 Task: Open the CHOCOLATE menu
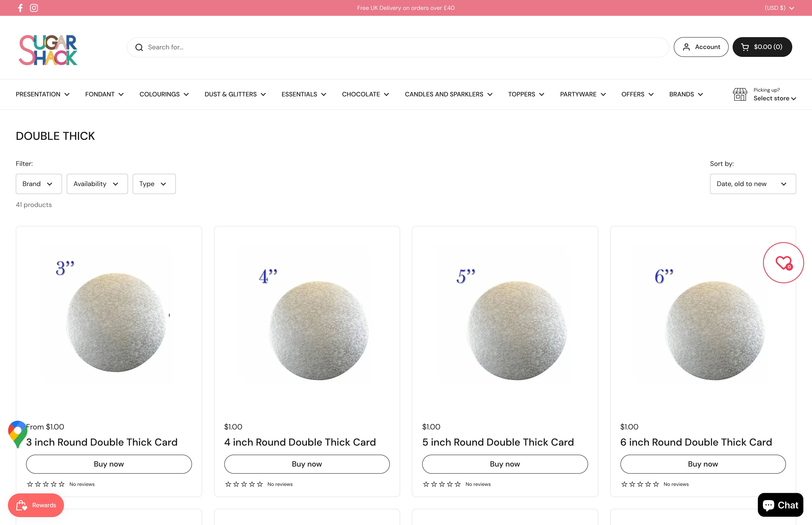pos(365,94)
